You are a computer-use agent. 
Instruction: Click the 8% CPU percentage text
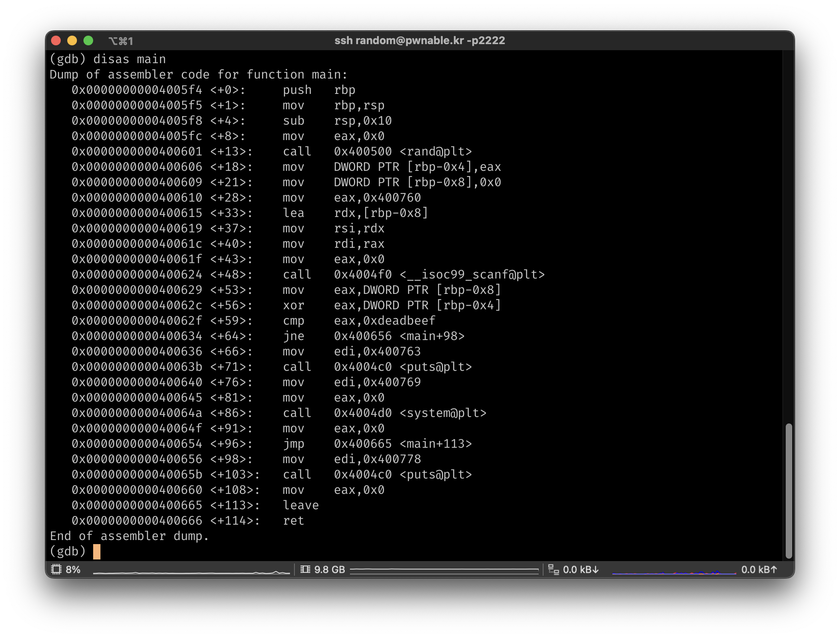point(73,570)
